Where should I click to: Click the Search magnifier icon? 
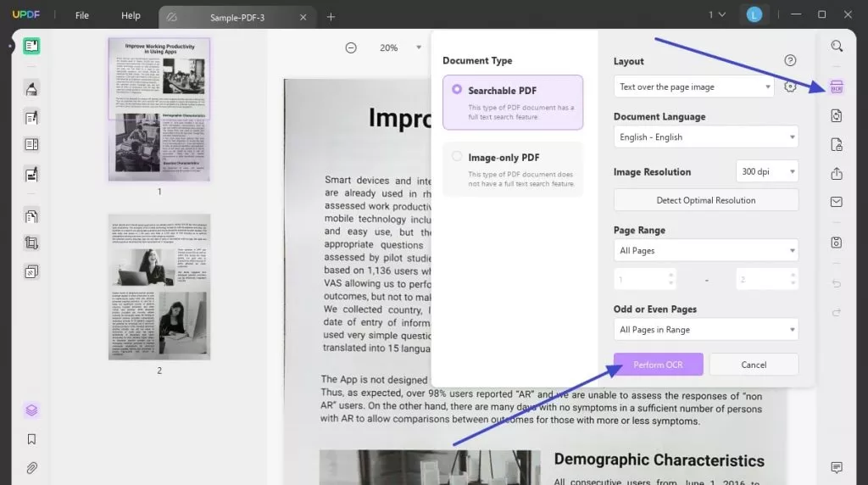coord(837,46)
